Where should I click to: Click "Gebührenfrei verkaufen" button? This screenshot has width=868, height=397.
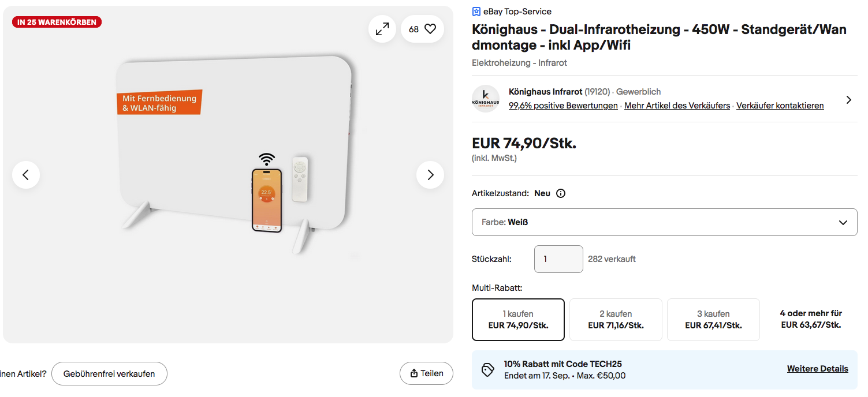[109, 374]
